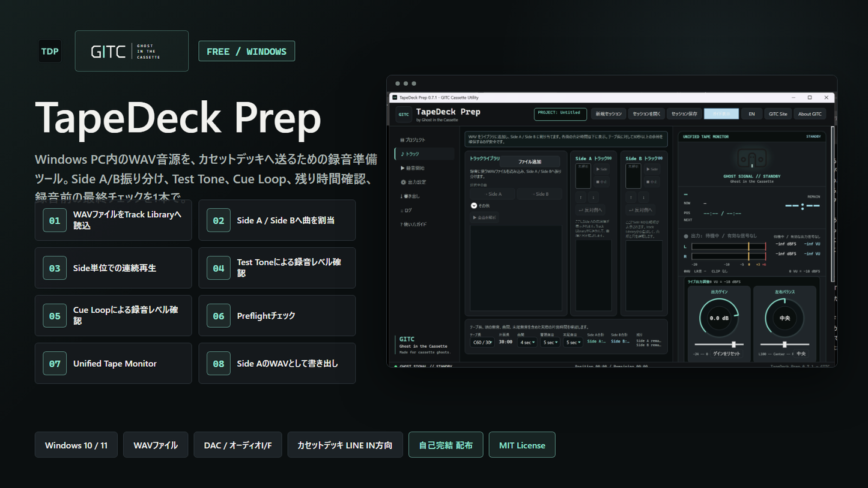
Task: Expand the その他 section chevron
Action: [474, 205]
